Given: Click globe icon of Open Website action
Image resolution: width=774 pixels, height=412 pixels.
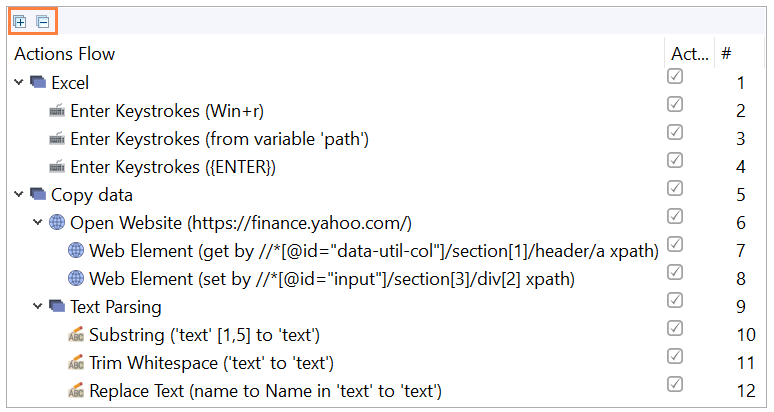Looking at the screenshot, I should pyautogui.click(x=57, y=223).
